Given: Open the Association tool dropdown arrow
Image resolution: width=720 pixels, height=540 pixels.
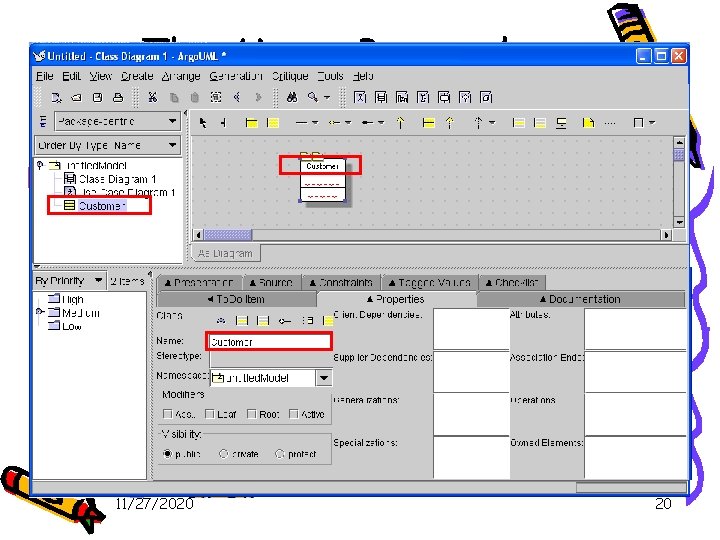Looking at the screenshot, I should pyautogui.click(x=315, y=123).
